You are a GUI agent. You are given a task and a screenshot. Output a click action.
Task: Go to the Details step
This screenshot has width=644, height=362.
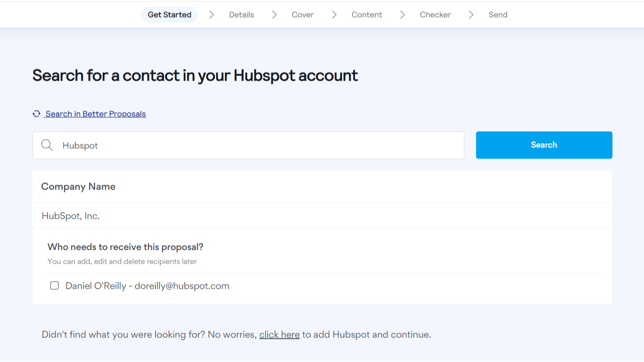click(241, 15)
